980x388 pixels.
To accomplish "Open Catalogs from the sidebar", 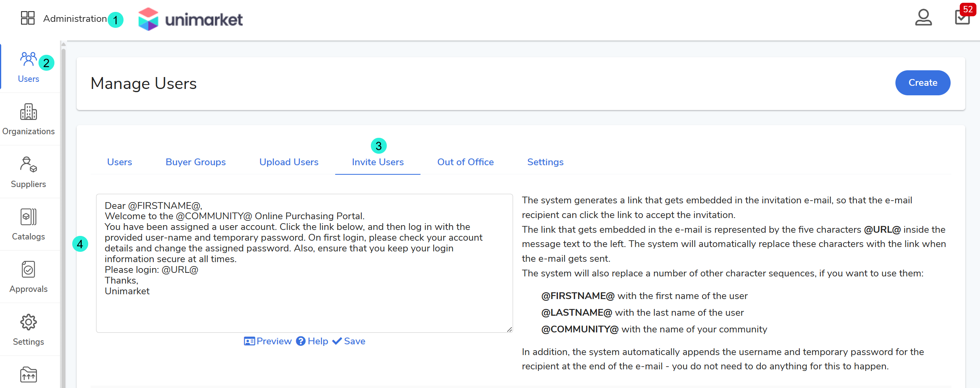I will (28, 224).
